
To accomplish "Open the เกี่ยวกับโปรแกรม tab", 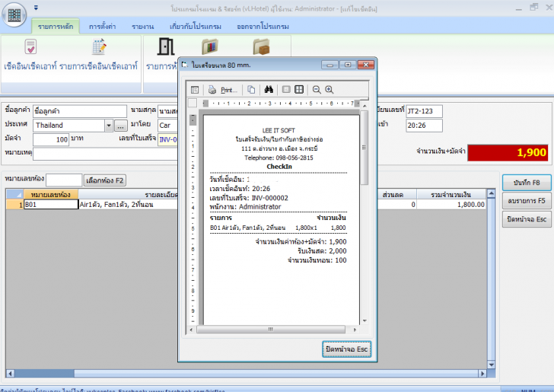I will (x=196, y=27).
